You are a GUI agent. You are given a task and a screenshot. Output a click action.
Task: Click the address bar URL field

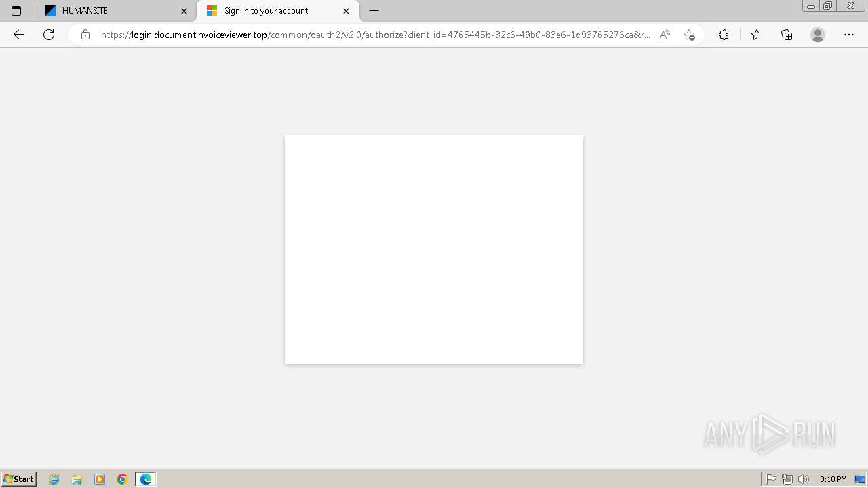point(375,35)
